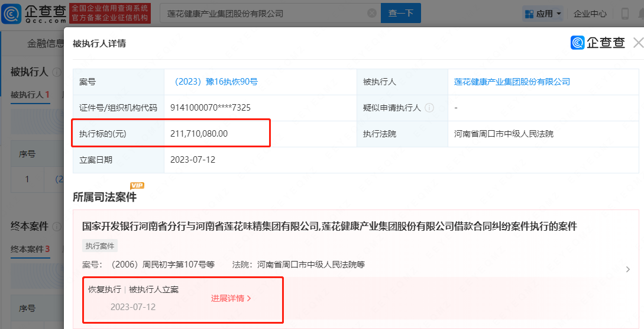The image size is (644, 329).
Task: Click the 执行案件 tag
Action: 100,246
